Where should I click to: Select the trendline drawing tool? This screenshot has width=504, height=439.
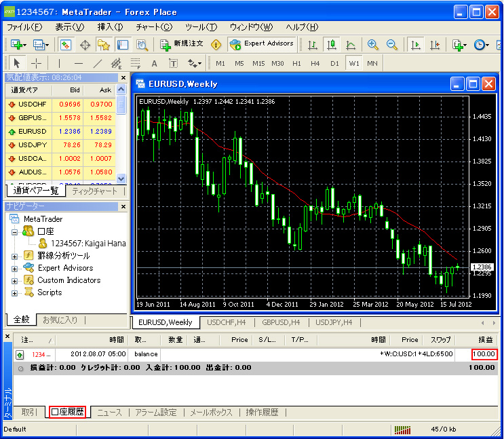click(x=98, y=63)
